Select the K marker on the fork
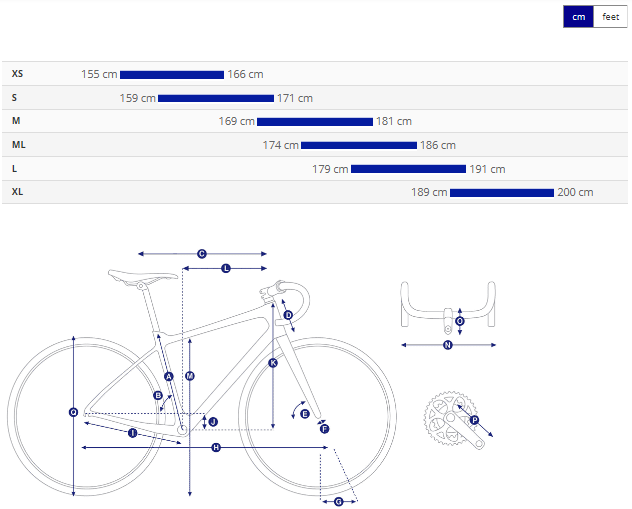 (x=272, y=362)
